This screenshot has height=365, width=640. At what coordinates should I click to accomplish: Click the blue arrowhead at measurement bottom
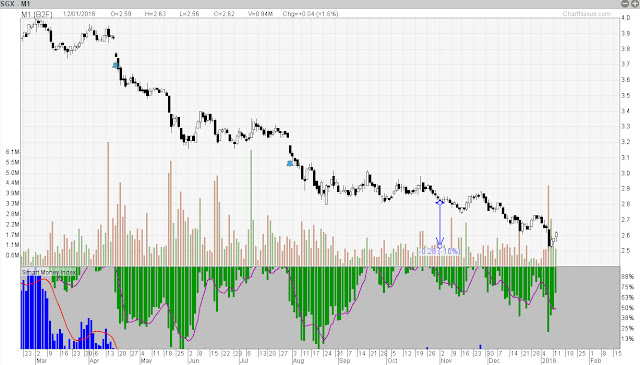[440, 242]
